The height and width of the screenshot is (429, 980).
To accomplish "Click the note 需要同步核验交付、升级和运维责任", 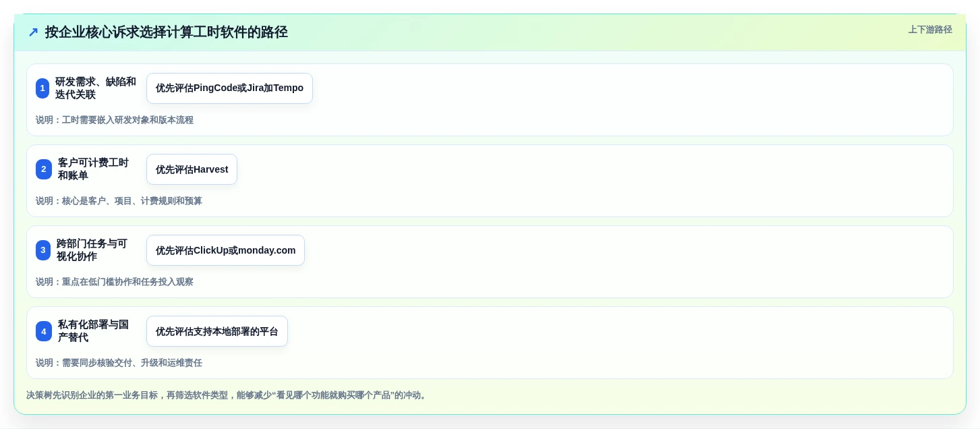I will [x=132, y=363].
